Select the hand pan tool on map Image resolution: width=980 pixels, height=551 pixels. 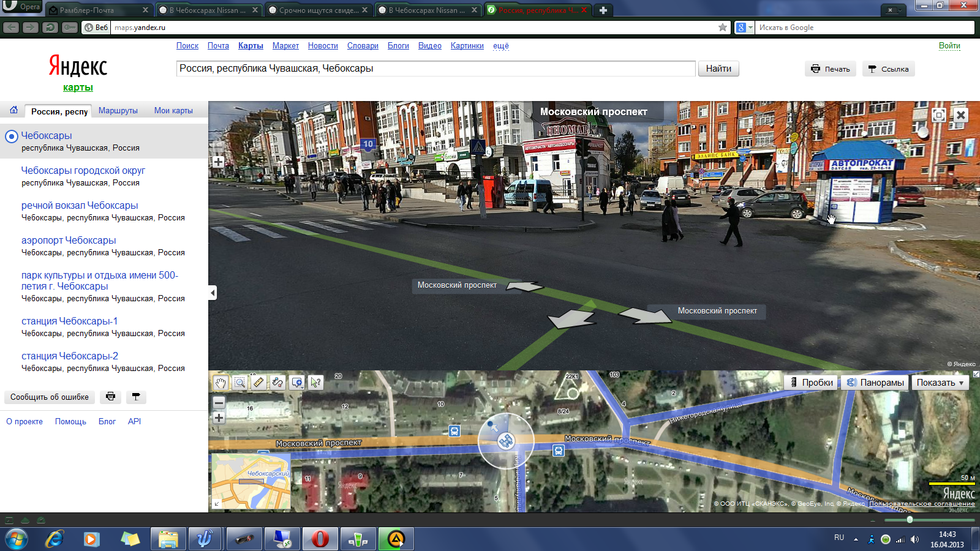(x=221, y=383)
